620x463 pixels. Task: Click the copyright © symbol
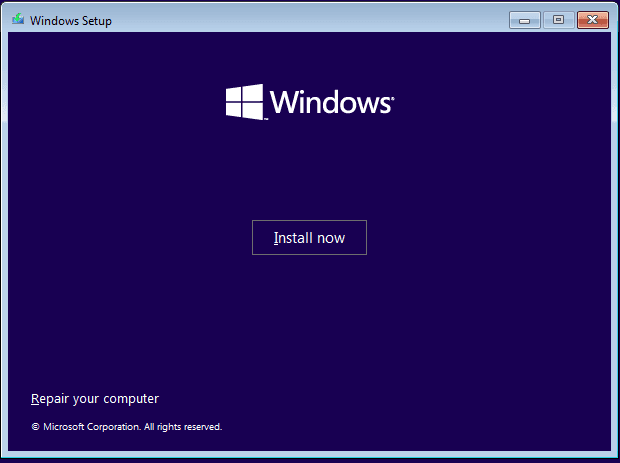35,427
